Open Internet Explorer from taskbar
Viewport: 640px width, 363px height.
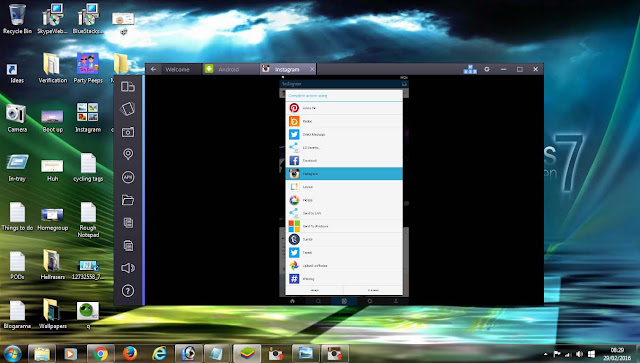(159, 354)
